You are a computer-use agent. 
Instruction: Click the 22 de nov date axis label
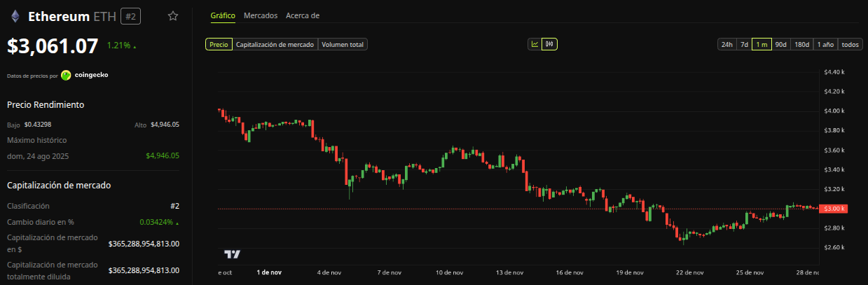[689, 272]
